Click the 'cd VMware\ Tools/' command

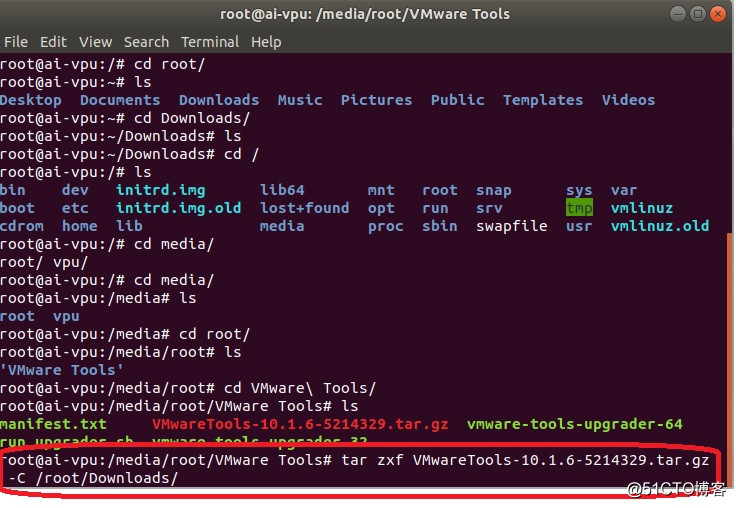300,388
